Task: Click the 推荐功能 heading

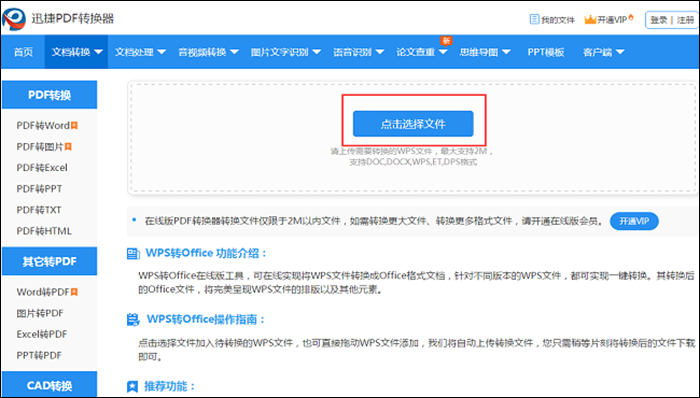Action: point(170,386)
